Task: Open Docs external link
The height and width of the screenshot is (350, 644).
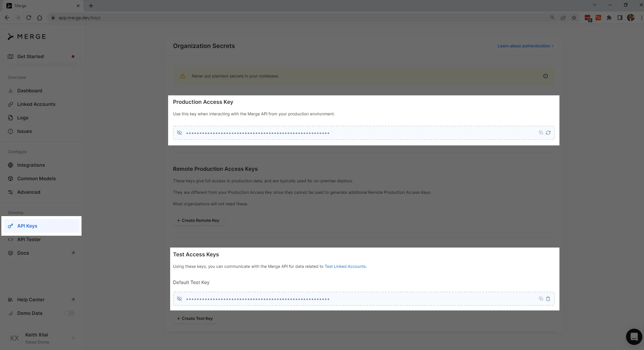Action: click(41, 253)
